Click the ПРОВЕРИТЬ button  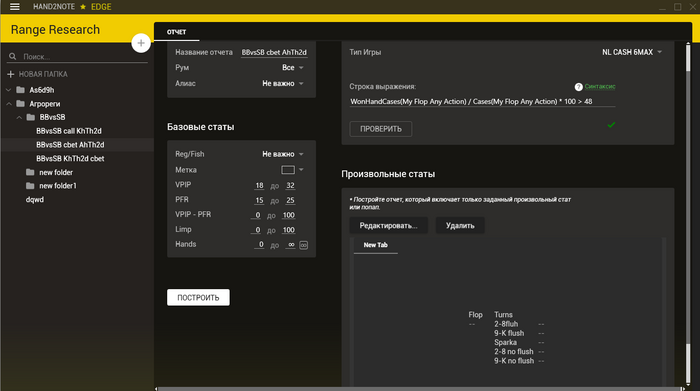click(x=381, y=129)
